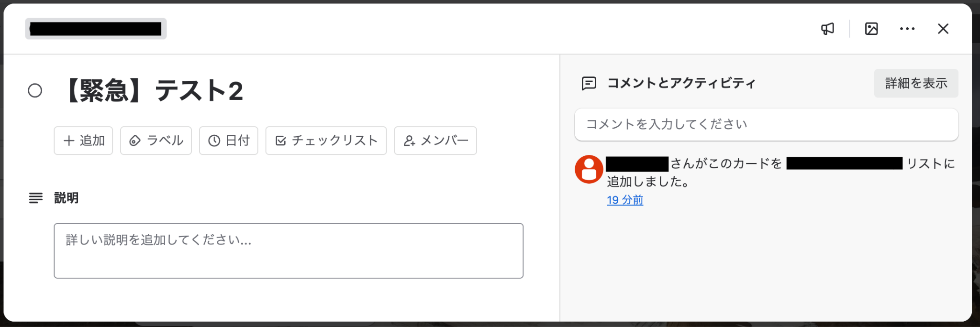Focus the コメントを入力してください comment box
Viewport: 980px width, 327px height.
[x=766, y=124]
